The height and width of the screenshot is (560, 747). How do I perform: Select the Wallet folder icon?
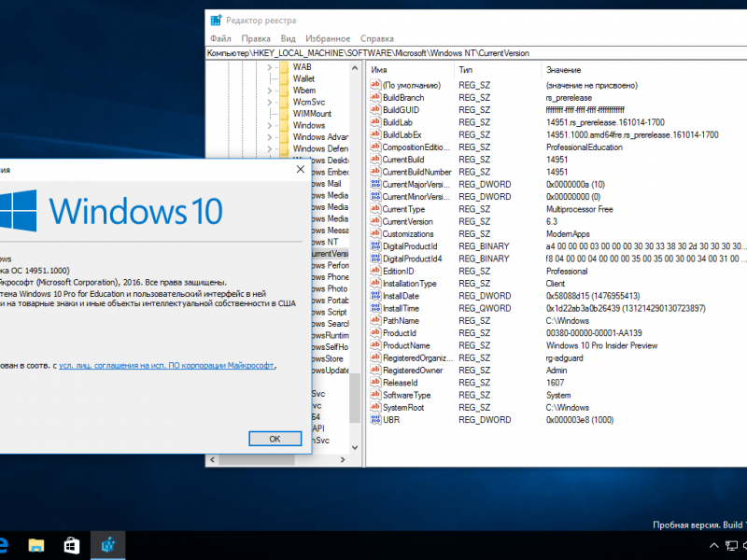click(284, 78)
